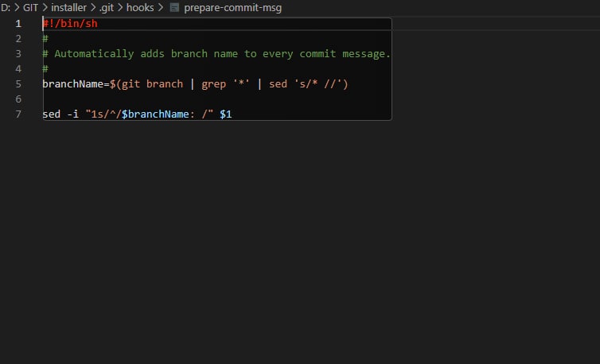Click the word 'commit' in the comment
The image size is (600, 364).
[x=318, y=54]
